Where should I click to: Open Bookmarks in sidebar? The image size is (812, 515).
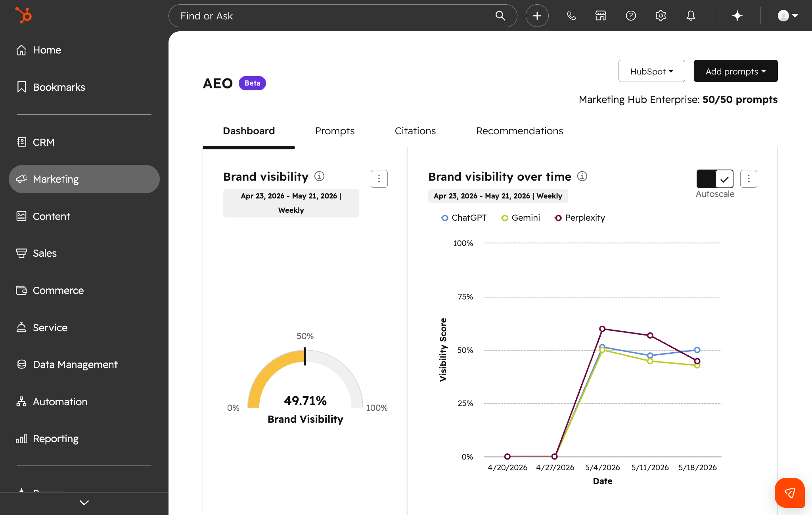click(x=84, y=87)
